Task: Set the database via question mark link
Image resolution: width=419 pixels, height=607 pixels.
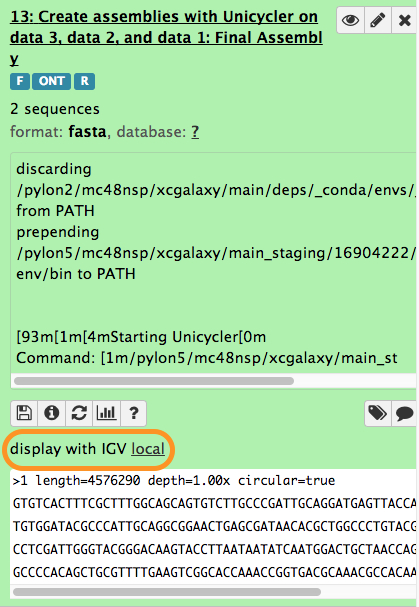Action: (x=195, y=132)
